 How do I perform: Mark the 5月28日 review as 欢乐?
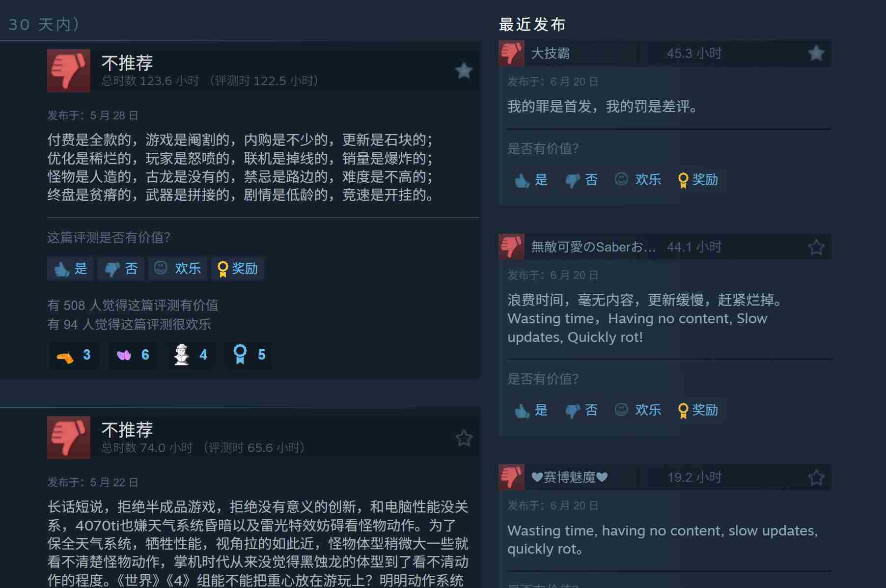178,268
